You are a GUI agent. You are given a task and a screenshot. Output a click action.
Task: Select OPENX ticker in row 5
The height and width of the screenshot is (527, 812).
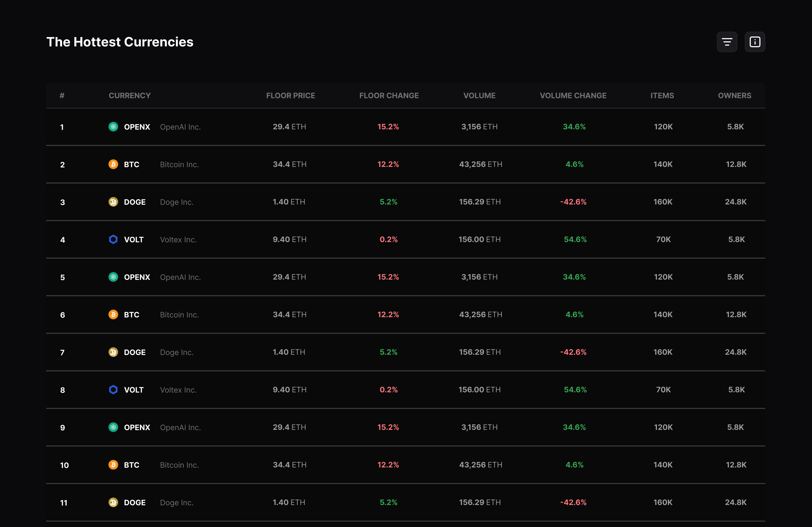[137, 277]
